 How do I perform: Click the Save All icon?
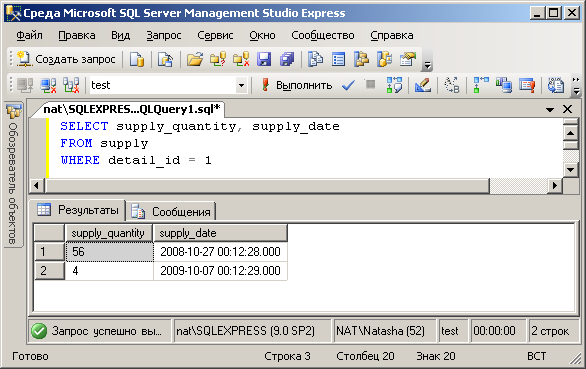[287, 59]
